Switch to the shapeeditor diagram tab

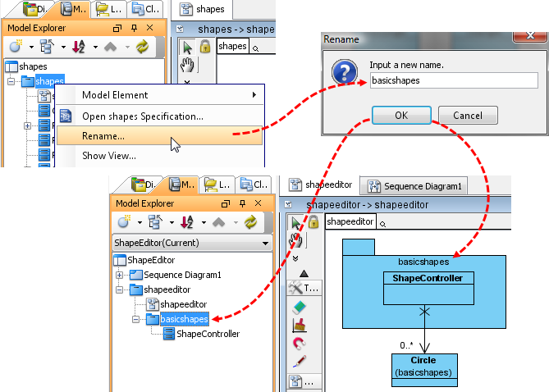[x=320, y=185]
